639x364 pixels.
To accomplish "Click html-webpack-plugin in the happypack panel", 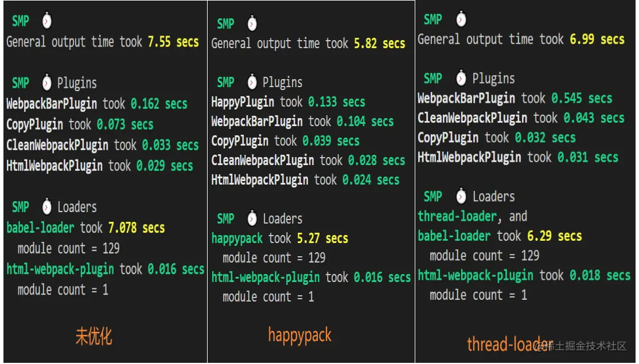I will (266, 277).
